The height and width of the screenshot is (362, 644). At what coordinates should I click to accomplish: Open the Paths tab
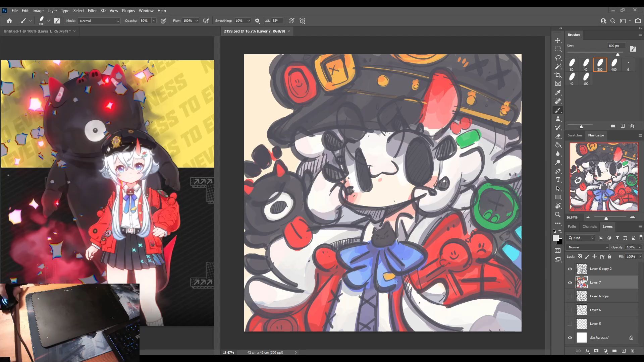click(x=572, y=227)
